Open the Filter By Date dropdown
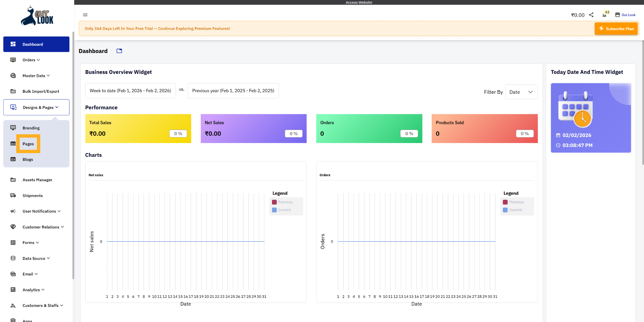 pyautogui.click(x=521, y=92)
